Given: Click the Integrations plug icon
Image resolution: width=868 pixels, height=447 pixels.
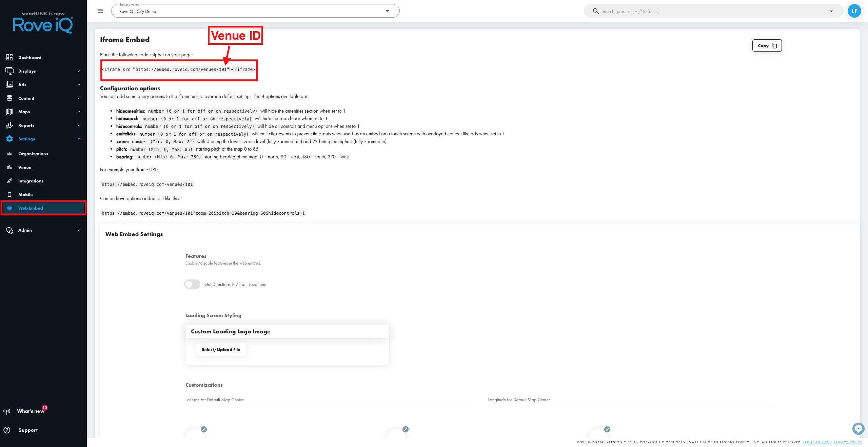Looking at the screenshot, I should [x=9, y=181].
